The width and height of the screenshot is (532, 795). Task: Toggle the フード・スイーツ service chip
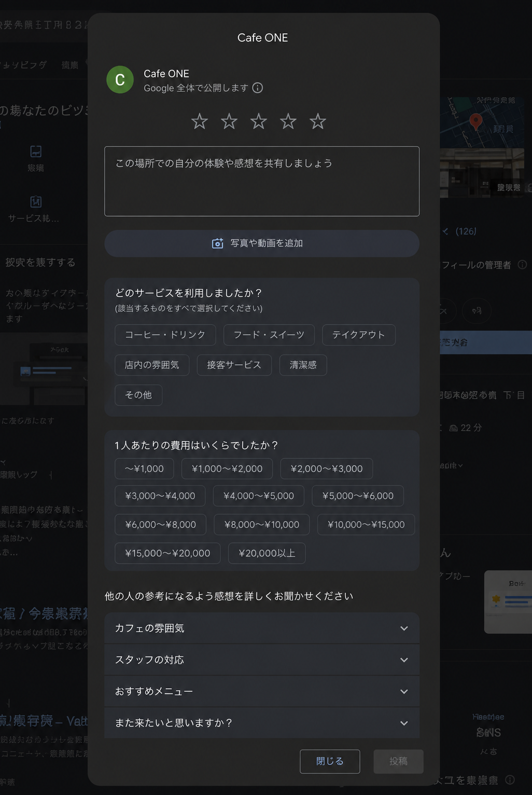tap(269, 335)
